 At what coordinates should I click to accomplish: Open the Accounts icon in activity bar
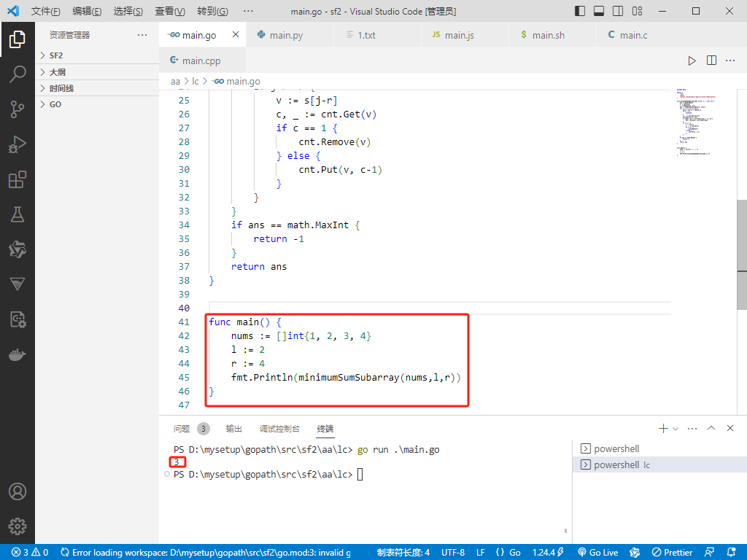[x=18, y=491]
